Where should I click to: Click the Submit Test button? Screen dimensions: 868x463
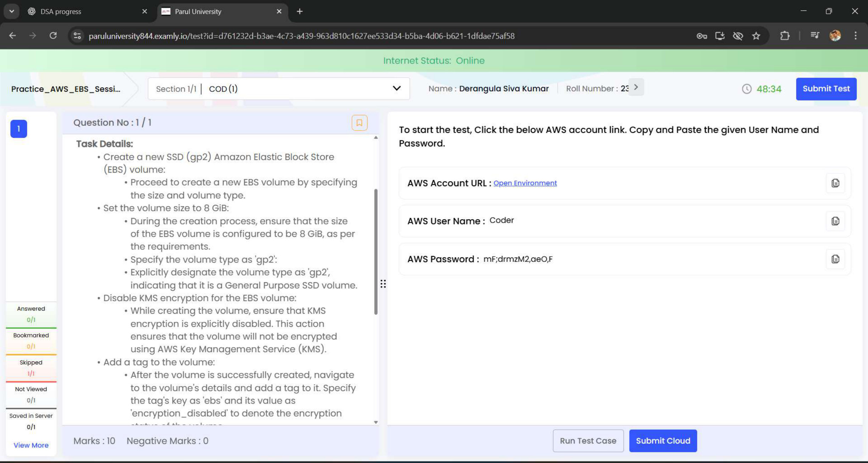826,89
